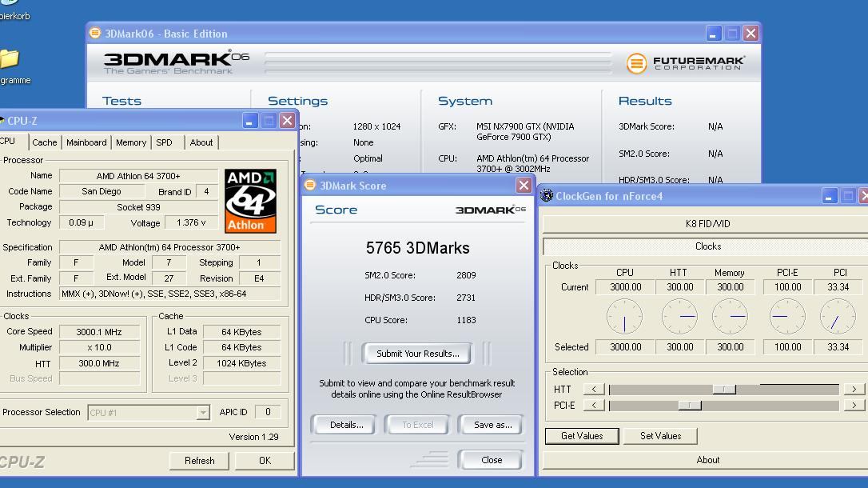
Task: Click the SM2.0 Score value 2809
Action: 465,275
